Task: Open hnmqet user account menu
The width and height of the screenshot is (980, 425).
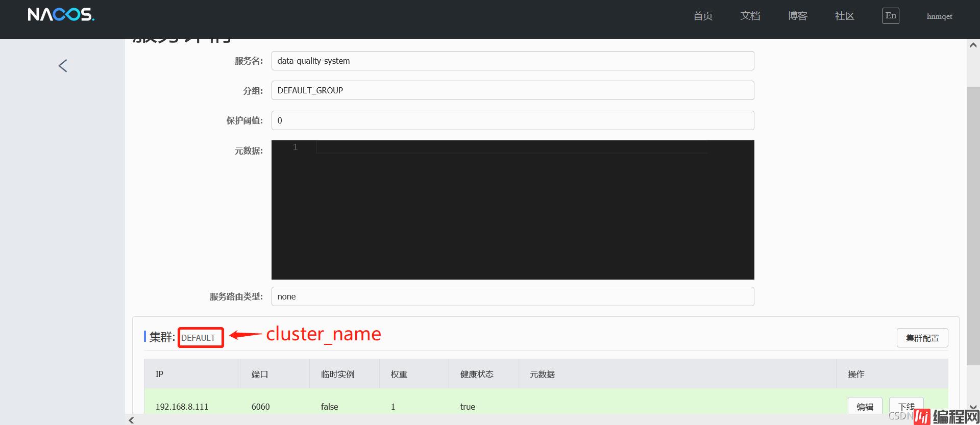Action: [x=939, y=16]
